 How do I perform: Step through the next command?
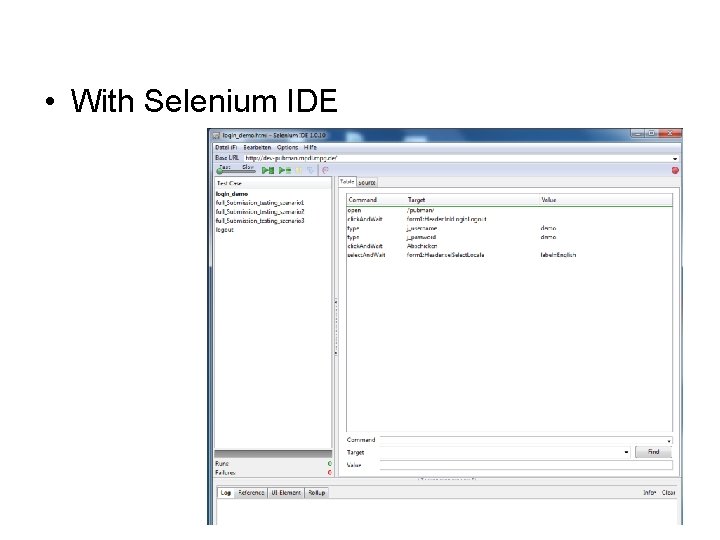click(x=311, y=170)
